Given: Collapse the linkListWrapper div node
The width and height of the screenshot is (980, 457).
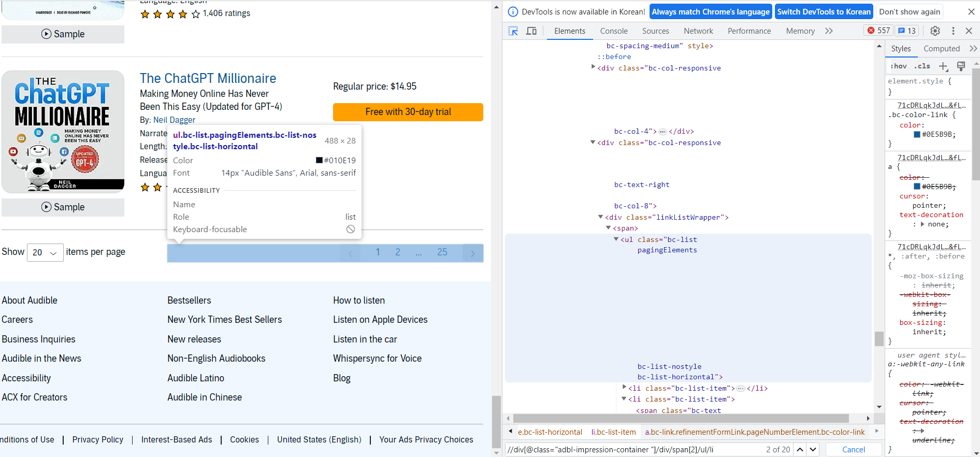Looking at the screenshot, I should coord(600,217).
